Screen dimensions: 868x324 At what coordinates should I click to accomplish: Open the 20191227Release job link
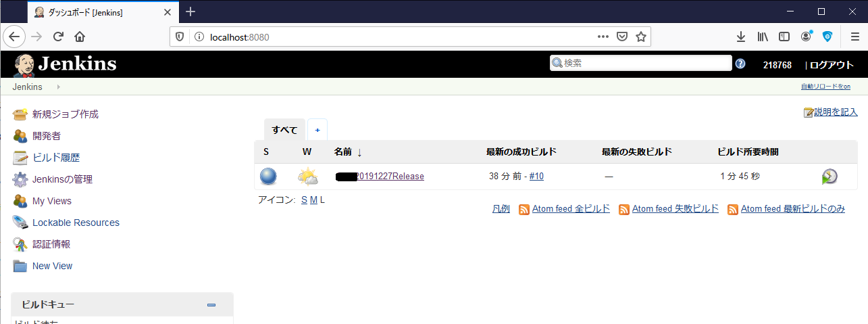coord(380,177)
